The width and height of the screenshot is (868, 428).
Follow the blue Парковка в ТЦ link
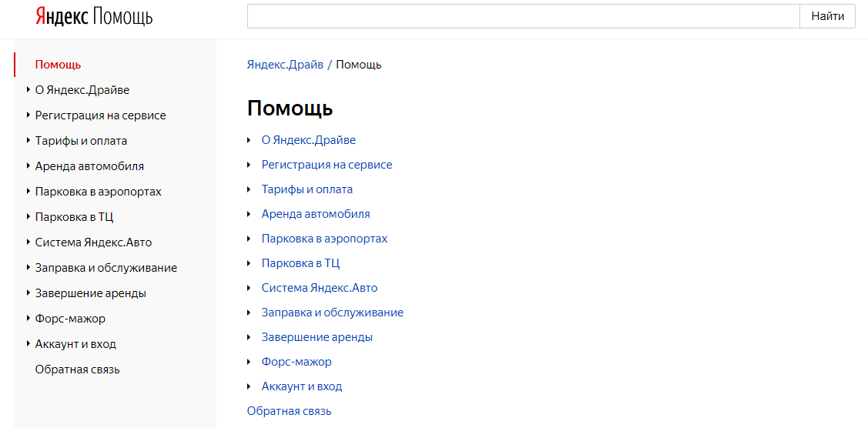click(x=300, y=263)
